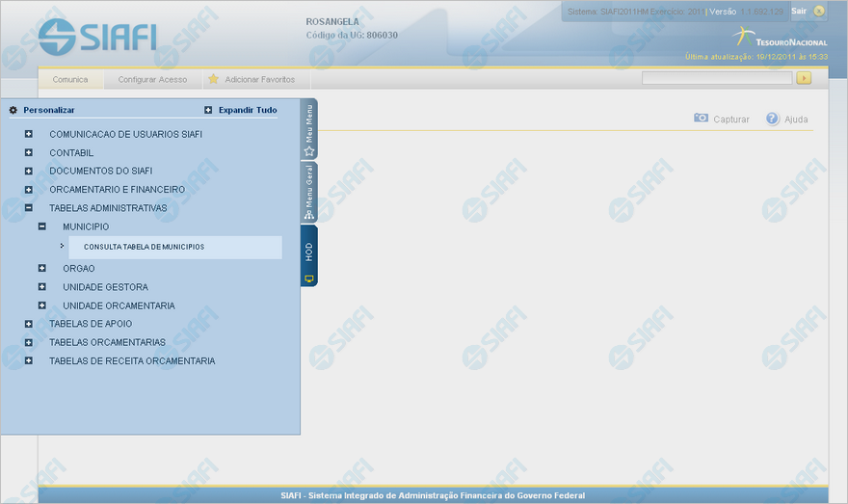Screen dimensions: 848x504
Task: Click the SIAFI logo icon
Action: click(57, 38)
